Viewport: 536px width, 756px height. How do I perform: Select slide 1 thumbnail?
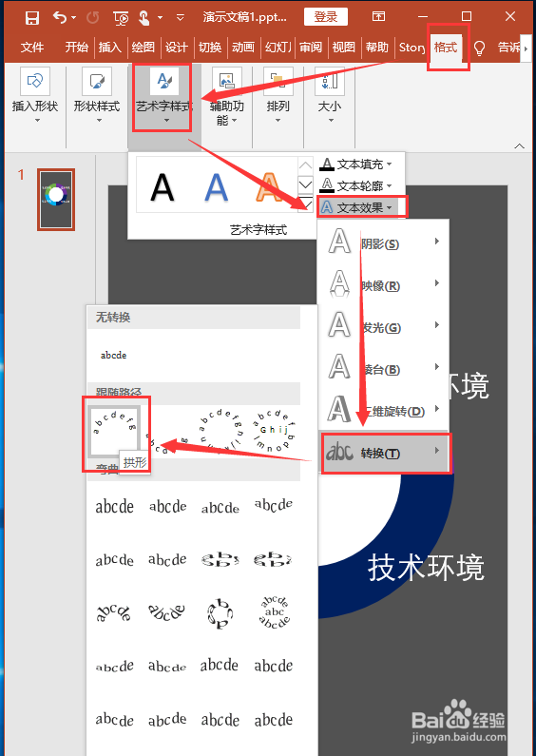click(56, 199)
